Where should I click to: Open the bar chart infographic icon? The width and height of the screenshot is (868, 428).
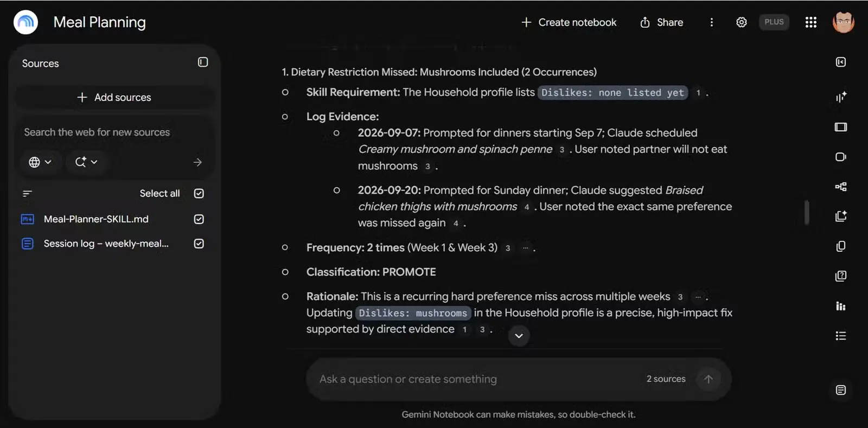point(841,306)
